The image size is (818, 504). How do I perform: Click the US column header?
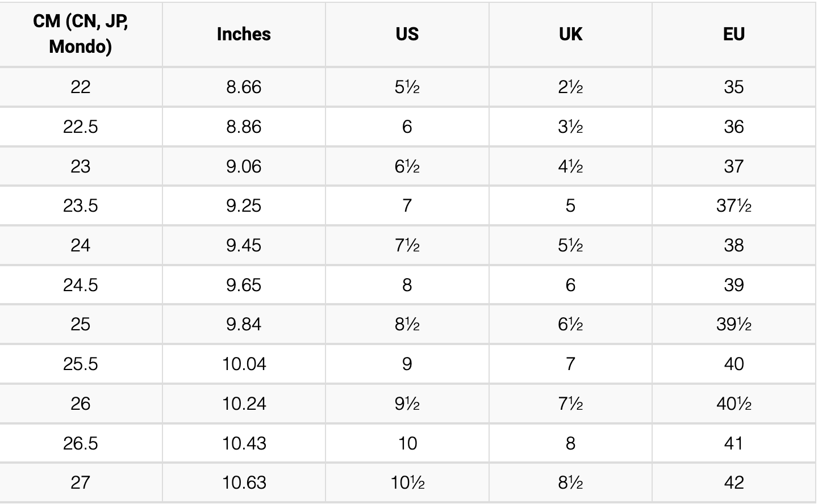(x=407, y=34)
